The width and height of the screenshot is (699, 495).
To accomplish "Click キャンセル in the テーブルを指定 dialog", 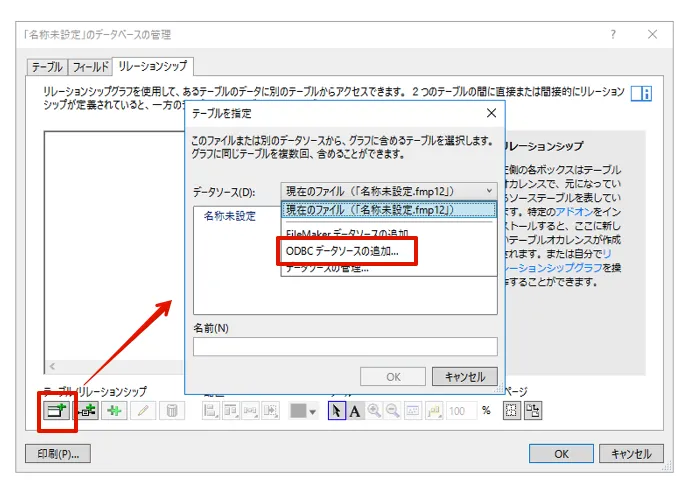I will [x=465, y=377].
